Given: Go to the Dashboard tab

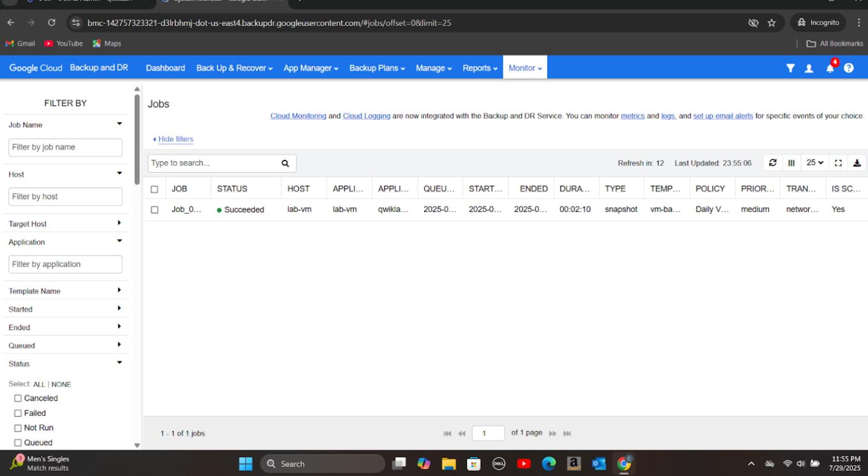Looking at the screenshot, I should 165,68.
